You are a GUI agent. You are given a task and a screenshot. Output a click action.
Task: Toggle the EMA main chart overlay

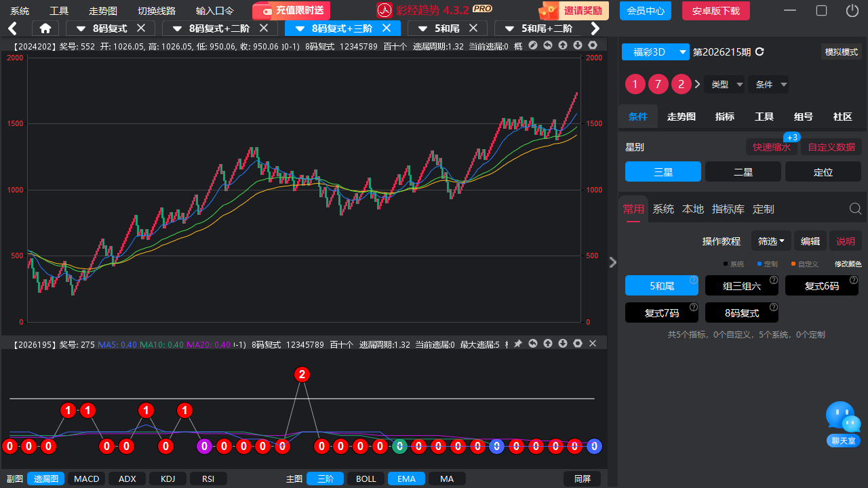click(406, 479)
